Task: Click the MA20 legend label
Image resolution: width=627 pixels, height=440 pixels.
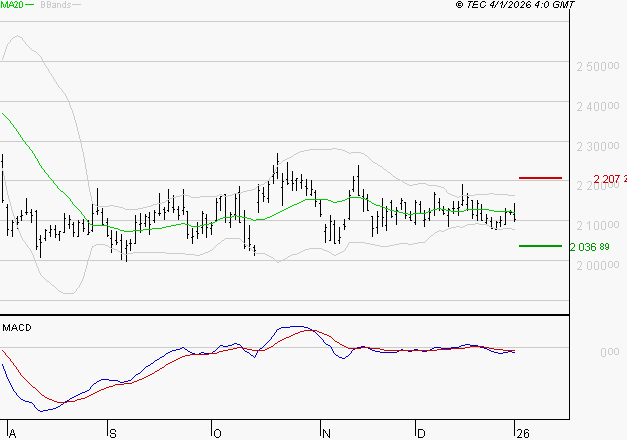Action: 12,5
